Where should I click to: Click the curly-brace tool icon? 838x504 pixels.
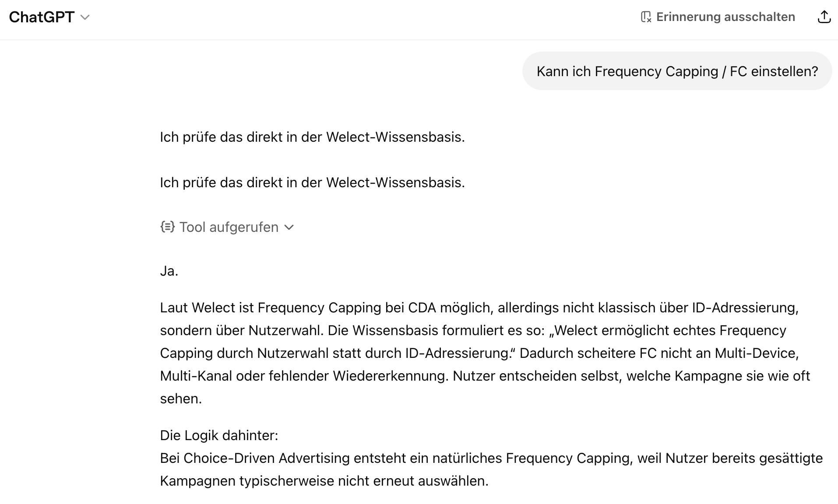167,227
